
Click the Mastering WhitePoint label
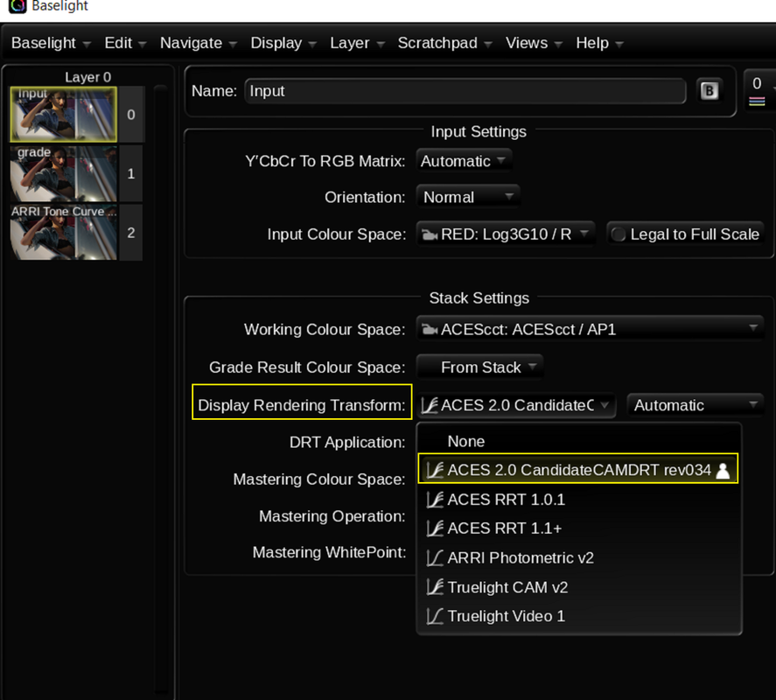pos(329,552)
